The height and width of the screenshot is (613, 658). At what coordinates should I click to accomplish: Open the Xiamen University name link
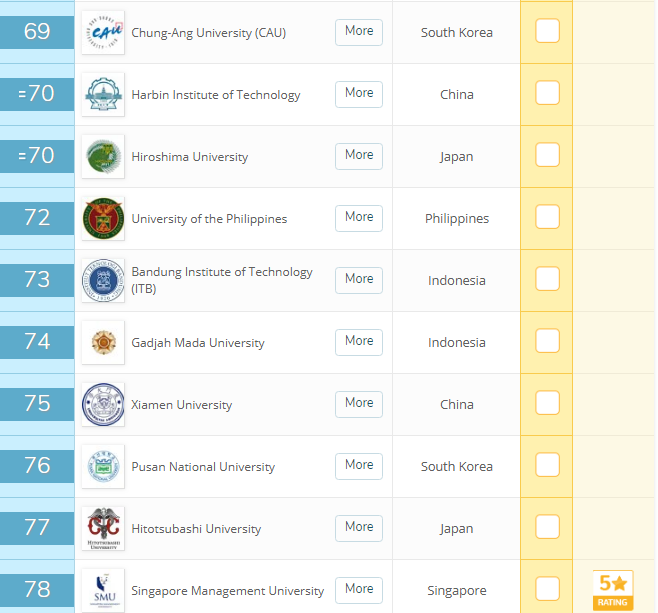[x=182, y=405]
